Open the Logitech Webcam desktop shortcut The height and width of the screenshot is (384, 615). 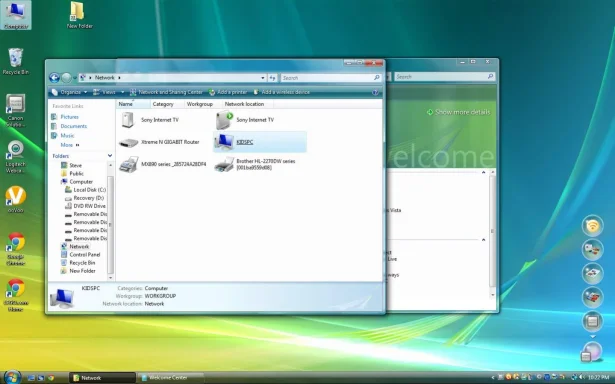pos(16,157)
